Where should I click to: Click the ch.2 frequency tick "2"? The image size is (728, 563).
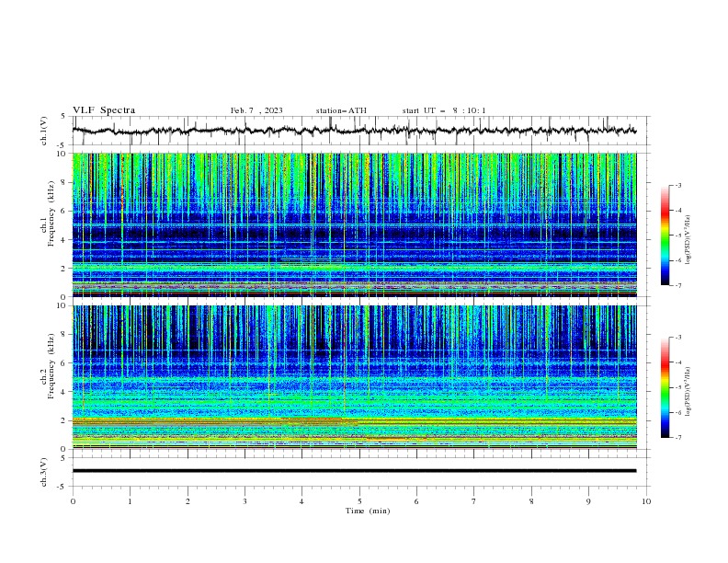[x=64, y=420]
